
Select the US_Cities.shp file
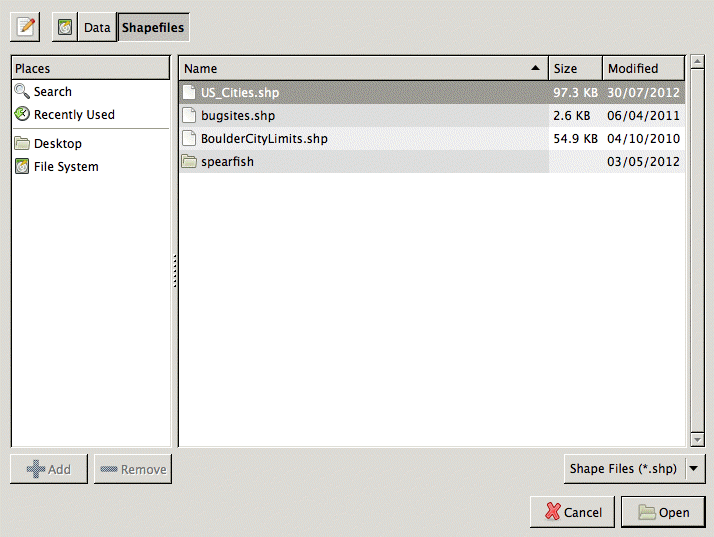point(239,93)
